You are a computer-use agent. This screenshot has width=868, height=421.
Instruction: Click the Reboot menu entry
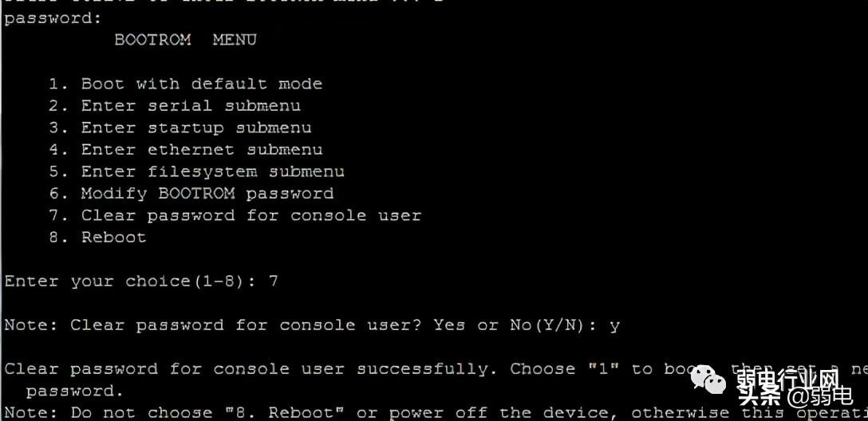(x=97, y=238)
